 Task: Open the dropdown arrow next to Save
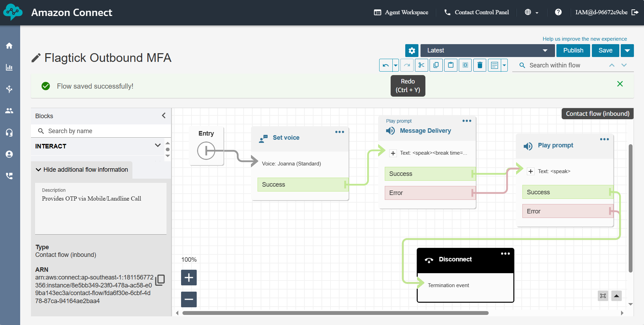pyautogui.click(x=627, y=51)
